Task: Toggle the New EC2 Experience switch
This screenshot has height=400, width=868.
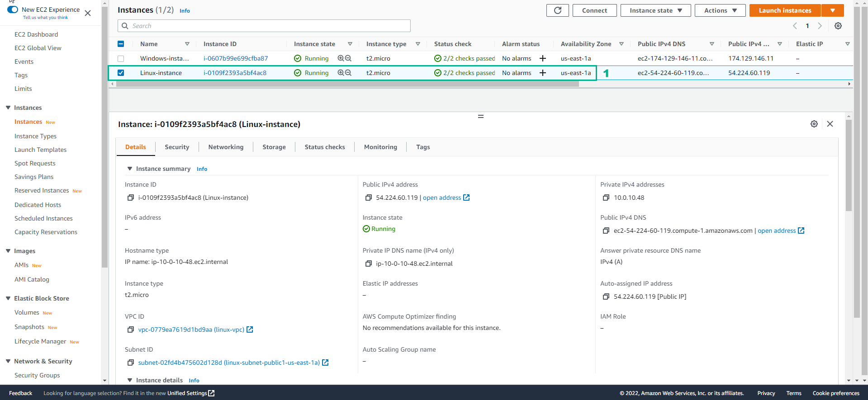Action: pyautogui.click(x=13, y=9)
